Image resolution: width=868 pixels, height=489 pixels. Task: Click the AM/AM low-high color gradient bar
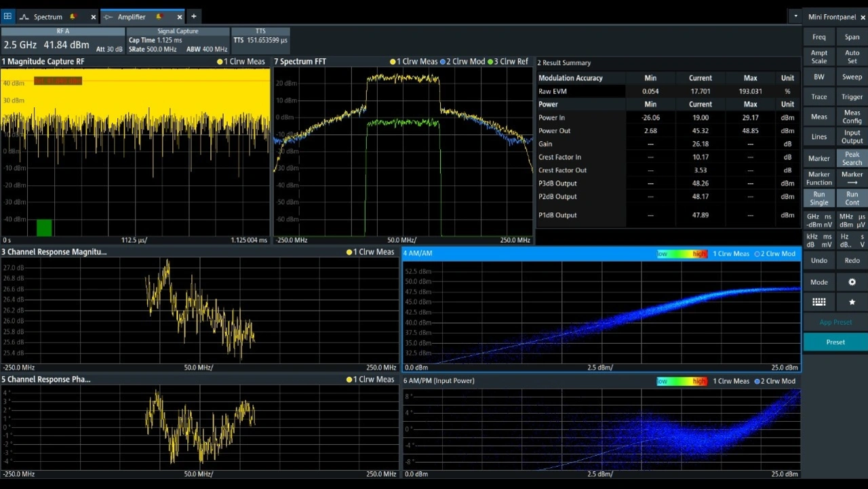pos(682,254)
